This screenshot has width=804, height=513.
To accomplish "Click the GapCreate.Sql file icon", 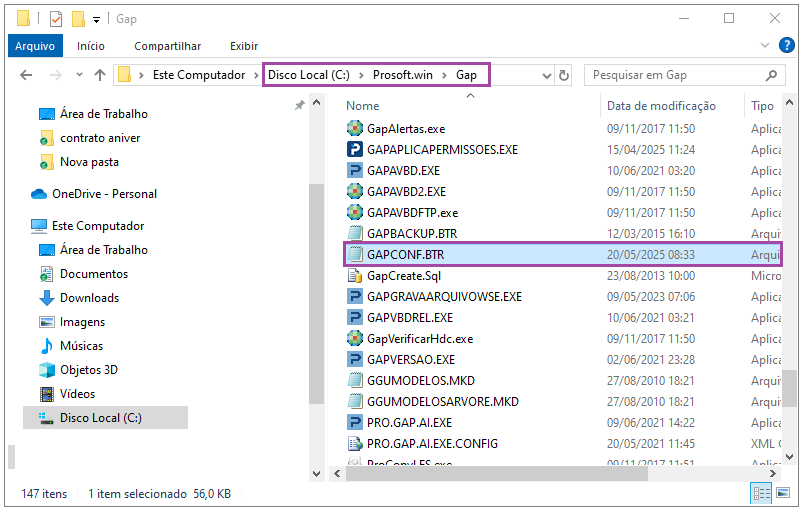I will point(354,276).
